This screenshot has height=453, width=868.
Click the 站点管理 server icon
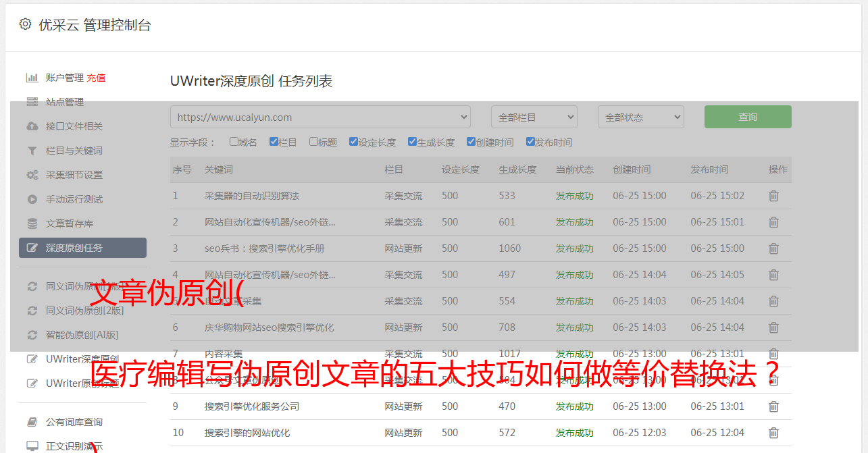32,102
